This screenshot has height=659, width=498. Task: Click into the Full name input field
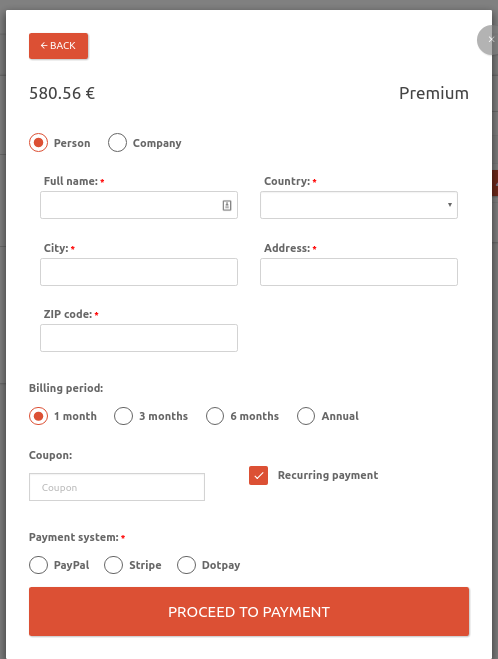pyautogui.click(x=139, y=205)
